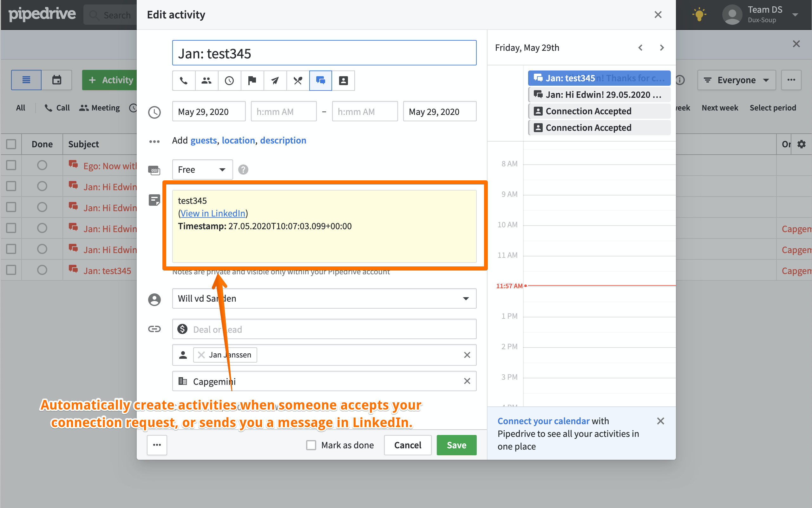Dismiss the Connect your calendar banner
This screenshot has width=812, height=508.
(x=660, y=421)
